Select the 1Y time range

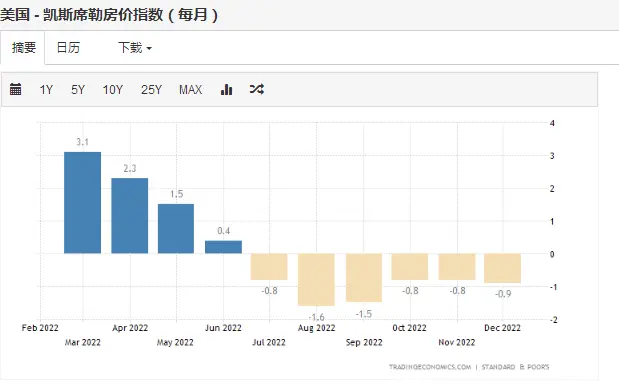tap(46, 90)
